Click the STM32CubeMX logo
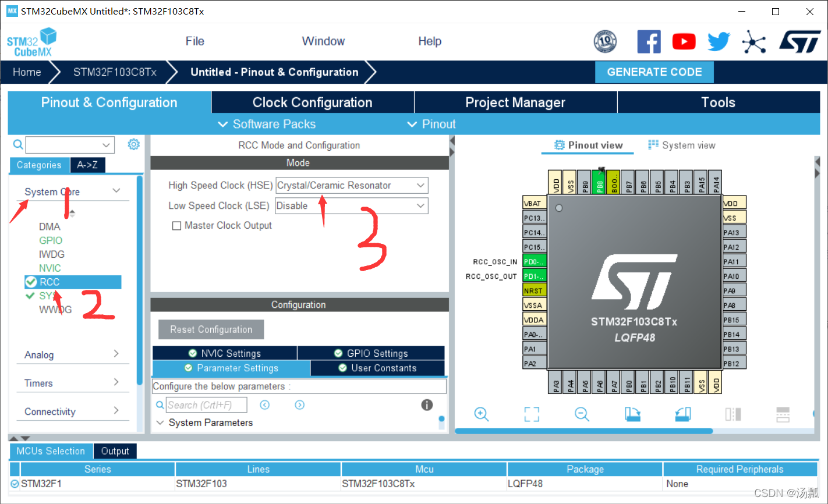The image size is (828, 504). (x=31, y=42)
